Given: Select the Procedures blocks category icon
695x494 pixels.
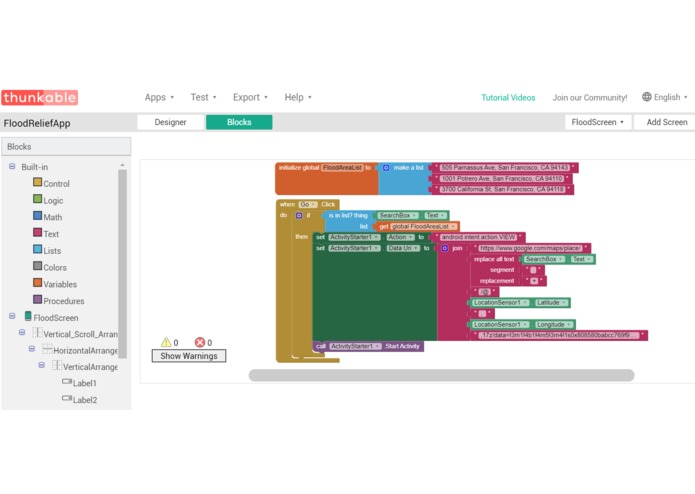Looking at the screenshot, I should tap(38, 300).
